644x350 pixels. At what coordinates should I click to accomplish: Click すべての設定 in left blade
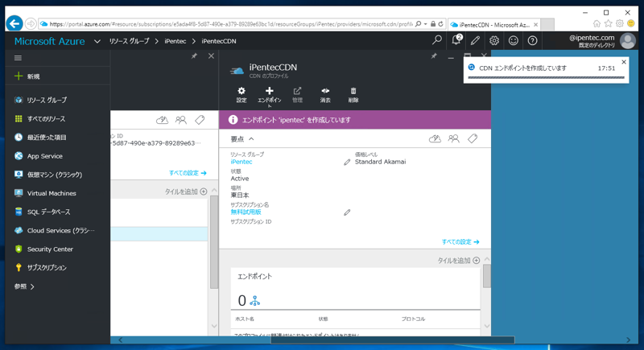pyautogui.click(x=188, y=173)
